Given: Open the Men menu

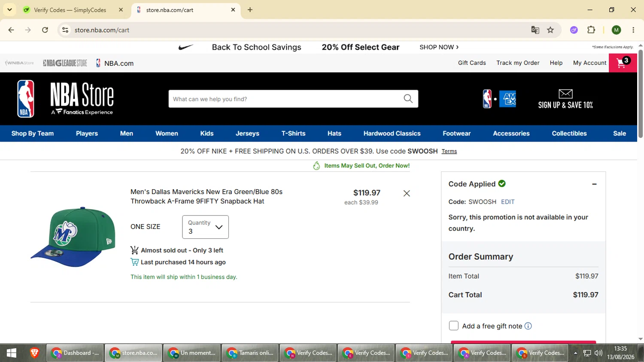Looking at the screenshot, I should (x=127, y=134).
